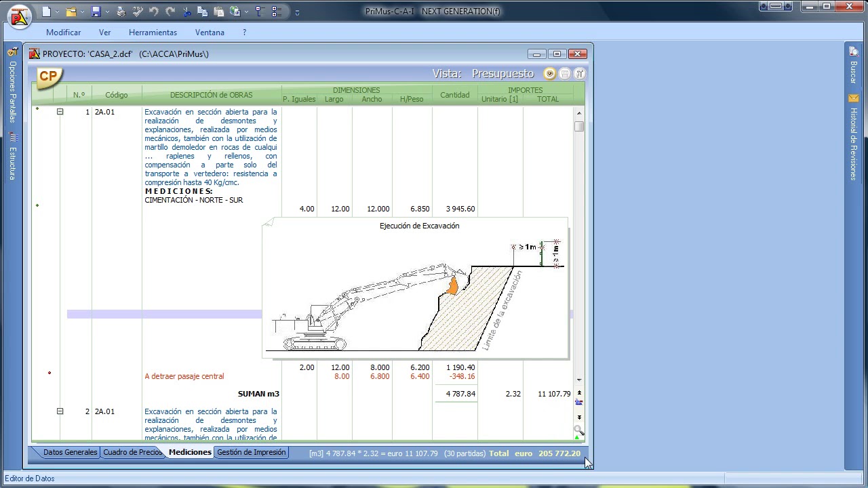
Task: Run the spell check toolbar icon
Action: (x=138, y=12)
